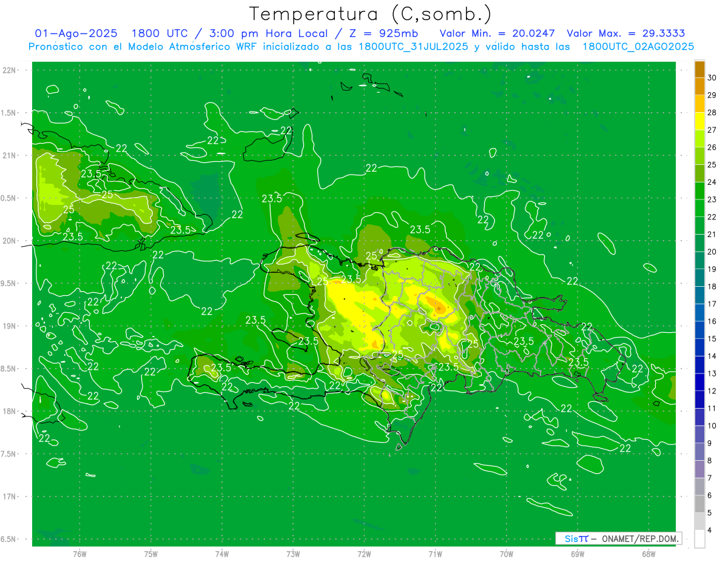Click the gold legend swatch between 28 and 29

700,104
